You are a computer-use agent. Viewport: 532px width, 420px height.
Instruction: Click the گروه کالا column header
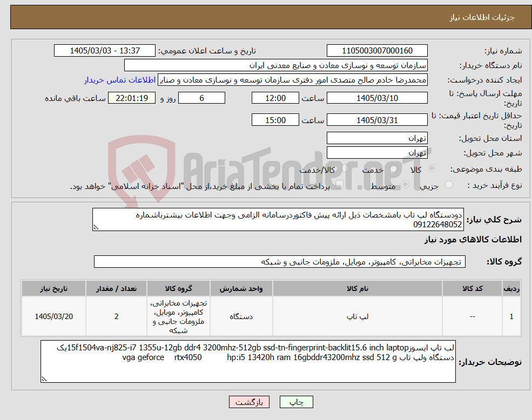point(178,288)
